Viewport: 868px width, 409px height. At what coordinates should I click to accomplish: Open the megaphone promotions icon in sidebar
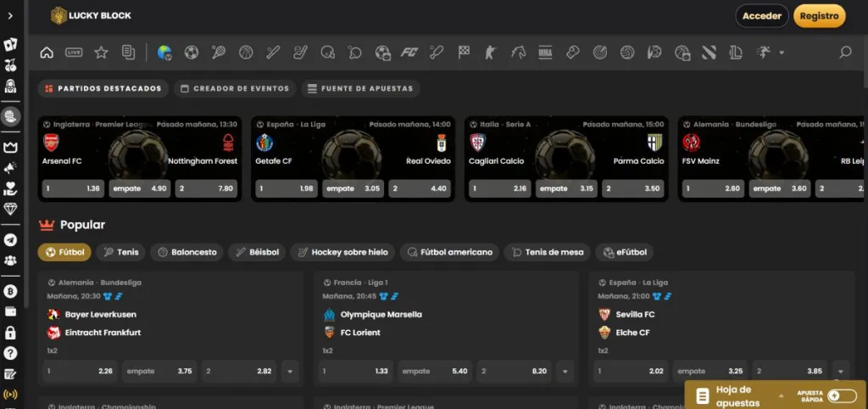[10, 167]
